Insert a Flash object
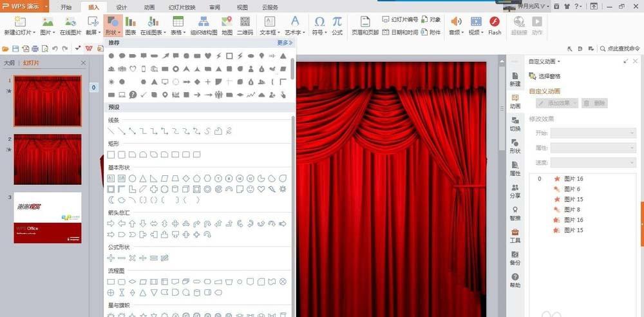Viewport: 644px width, 317px height. pyautogui.click(x=495, y=26)
